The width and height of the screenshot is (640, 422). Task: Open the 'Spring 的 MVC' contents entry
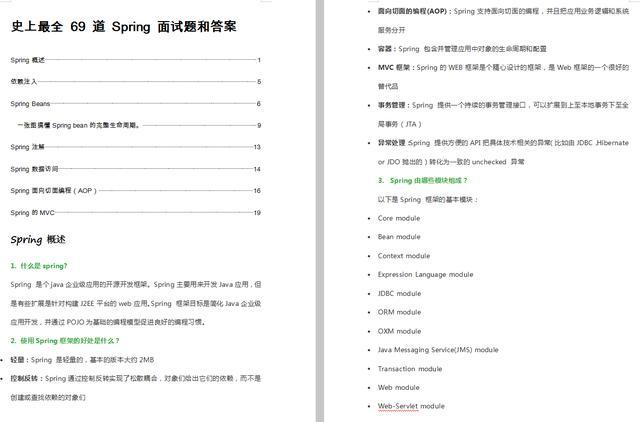[x=136, y=213]
